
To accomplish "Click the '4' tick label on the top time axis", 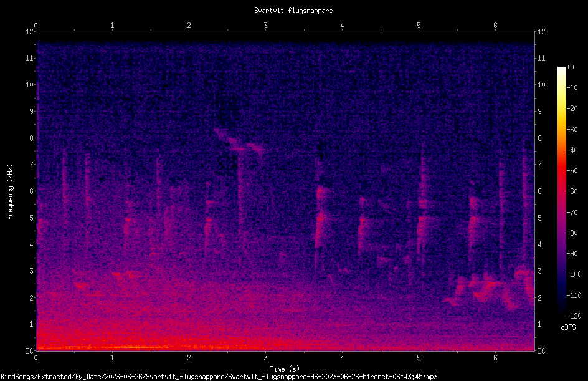I will click(x=342, y=26).
